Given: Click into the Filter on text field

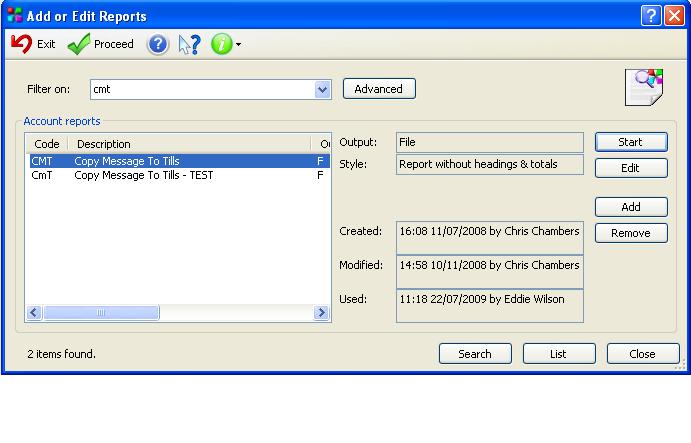Looking at the screenshot, I should click(200, 89).
